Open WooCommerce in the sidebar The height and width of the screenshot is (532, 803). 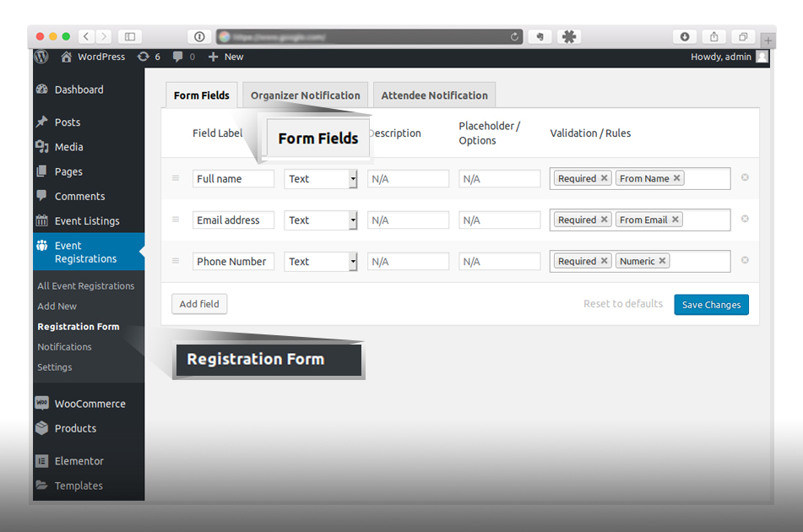[x=90, y=404]
